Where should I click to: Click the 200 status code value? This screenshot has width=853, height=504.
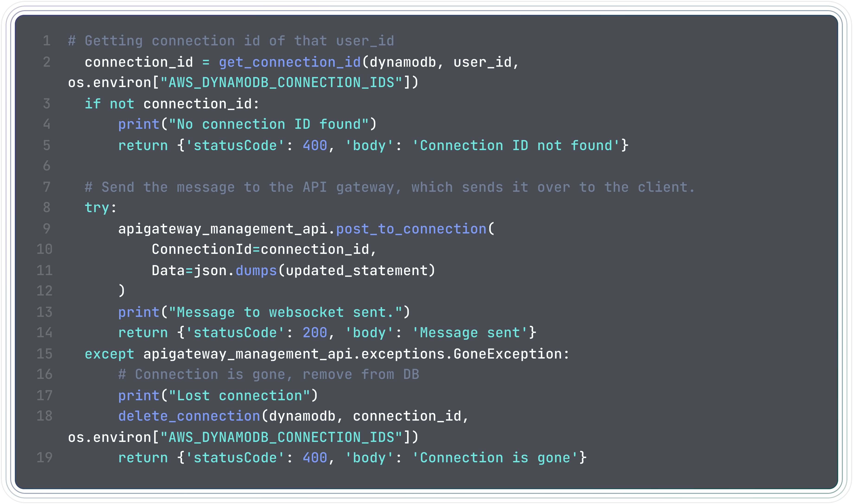[x=315, y=333]
